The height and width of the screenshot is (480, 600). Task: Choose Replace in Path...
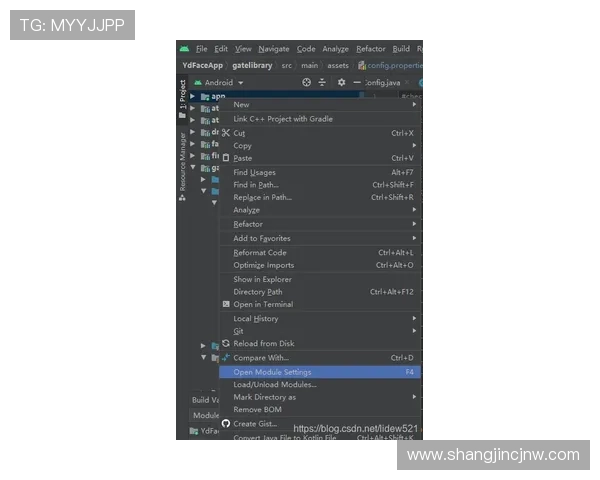click(x=320, y=198)
